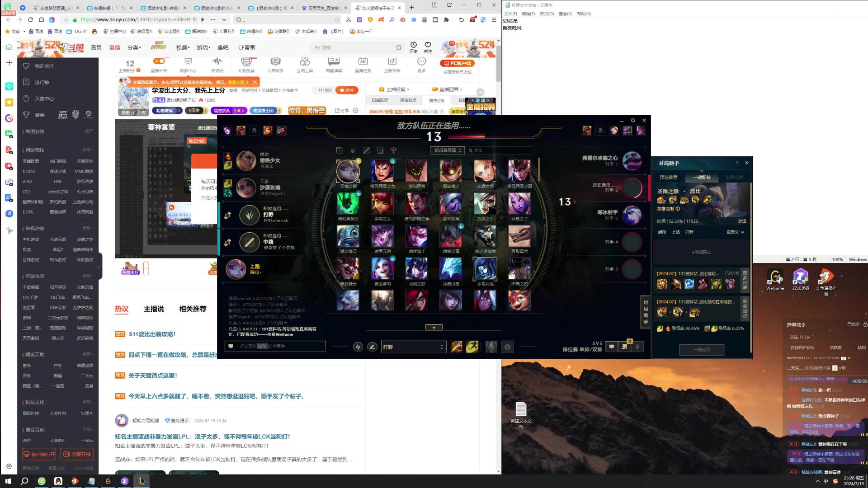Viewport: 868px width, 488px height.
Task: Select the 上路 role in assistant
Action: pyautogui.click(x=676, y=232)
